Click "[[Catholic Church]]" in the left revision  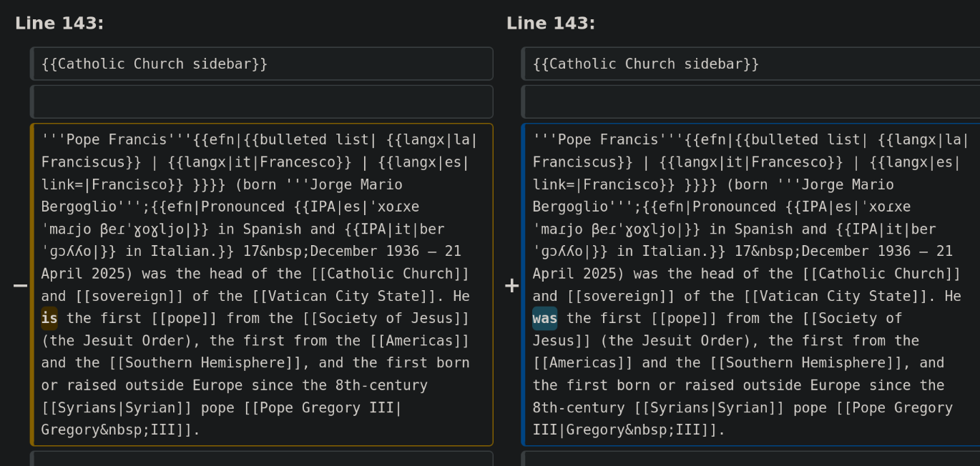(x=390, y=274)
